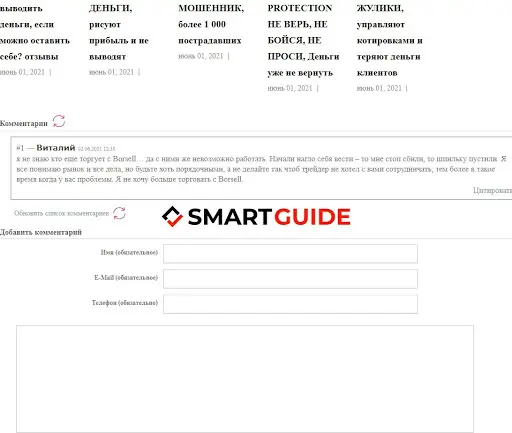Click Обновить список комментариев link
Image resolution: width=512 pixels, height=433 pixels.
click(x=61, y=213)
